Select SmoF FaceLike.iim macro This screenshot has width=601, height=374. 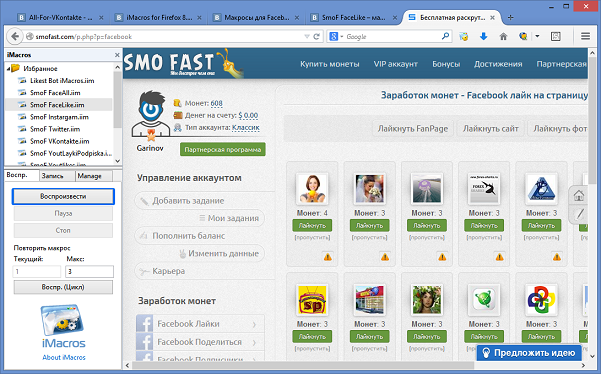[58, 105]
